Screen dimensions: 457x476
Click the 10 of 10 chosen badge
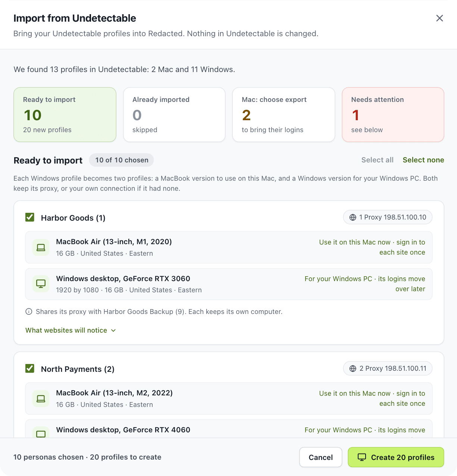(122, 160)
